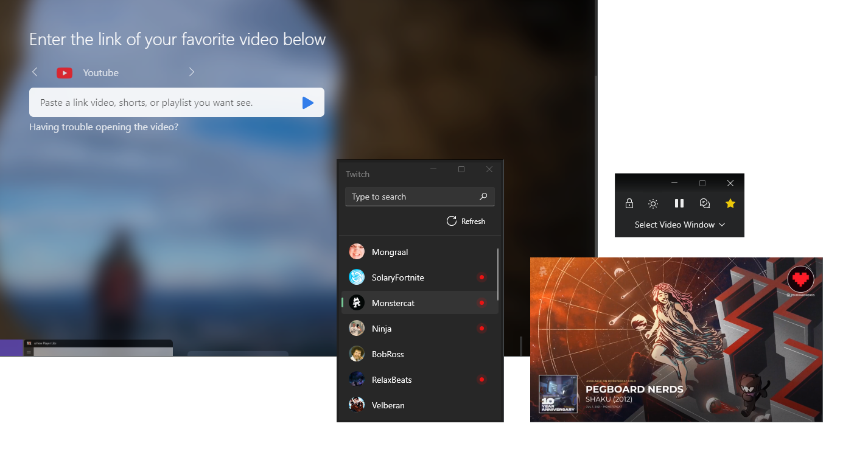This screenshot has width=868, height=457.
Task: Click RelaxBeats avatar picture
Action: [357, 380]
